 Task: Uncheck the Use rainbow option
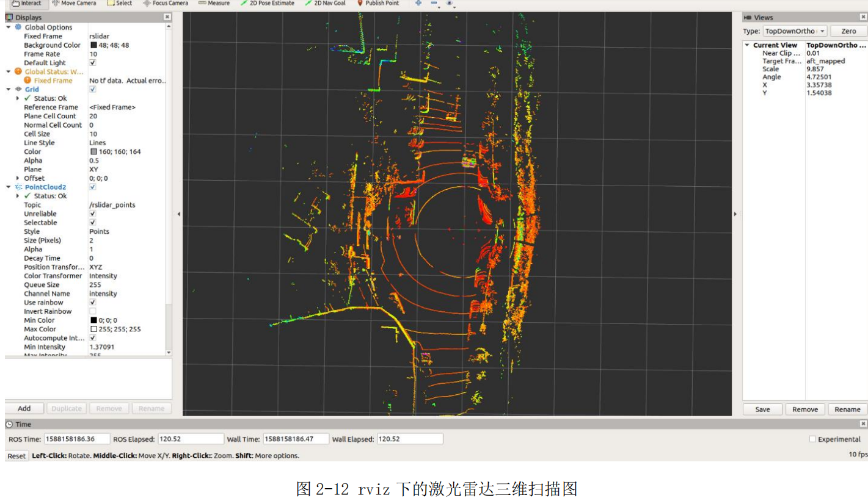pos(93,302)
